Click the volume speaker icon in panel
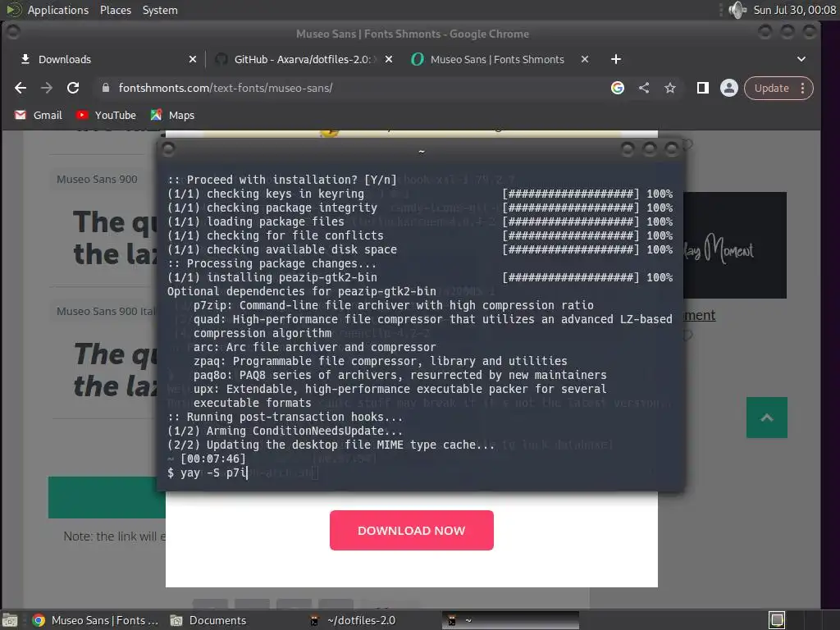 [x=737, y=10]
